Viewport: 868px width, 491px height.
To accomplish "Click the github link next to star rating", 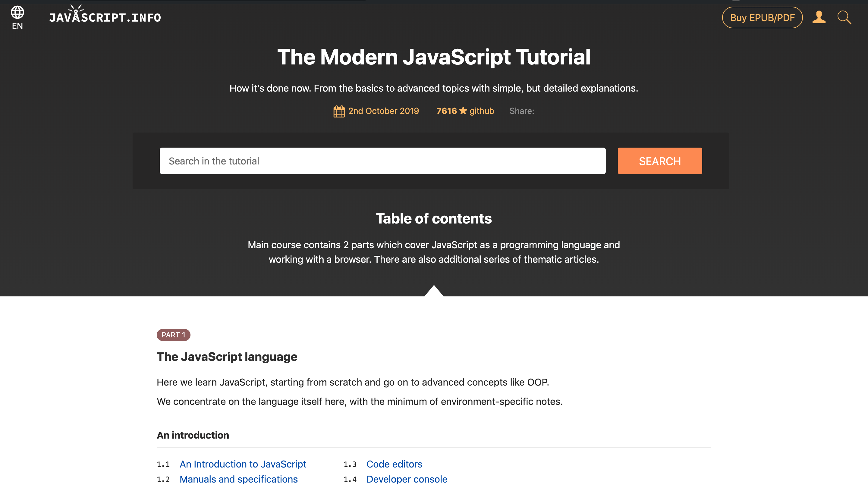I will [482, 111].
